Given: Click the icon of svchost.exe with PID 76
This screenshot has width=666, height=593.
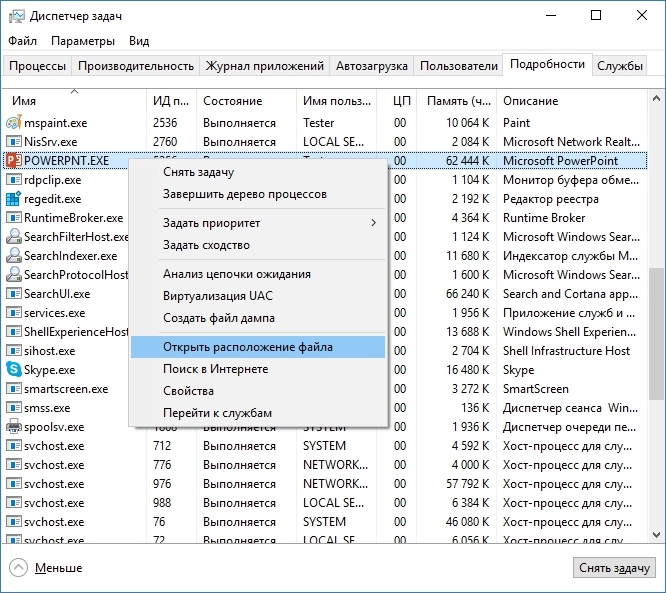Looking at the screenshot, I should pyautogui.click(x=14, y=522).
